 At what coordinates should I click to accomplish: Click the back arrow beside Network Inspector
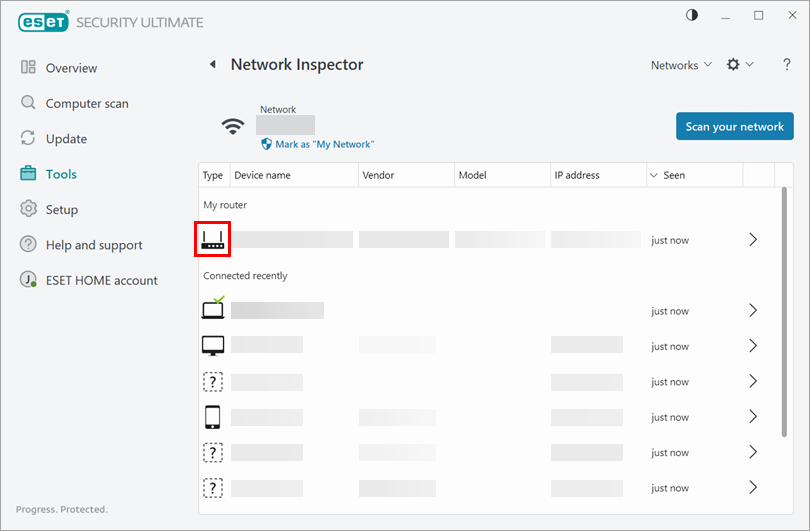(212, 65)
